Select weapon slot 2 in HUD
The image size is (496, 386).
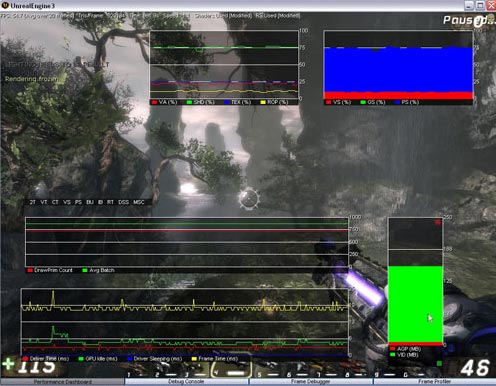click(x=167, y=370)
